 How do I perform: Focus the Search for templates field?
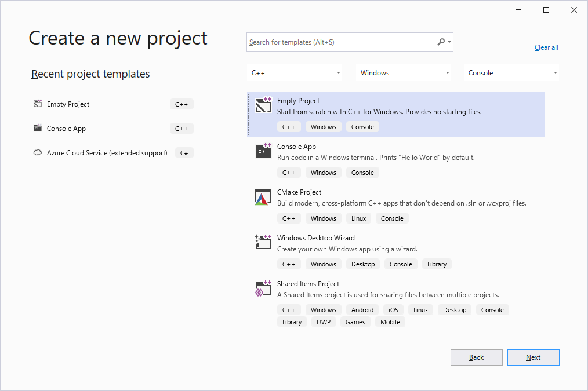(x=341, y=42)
